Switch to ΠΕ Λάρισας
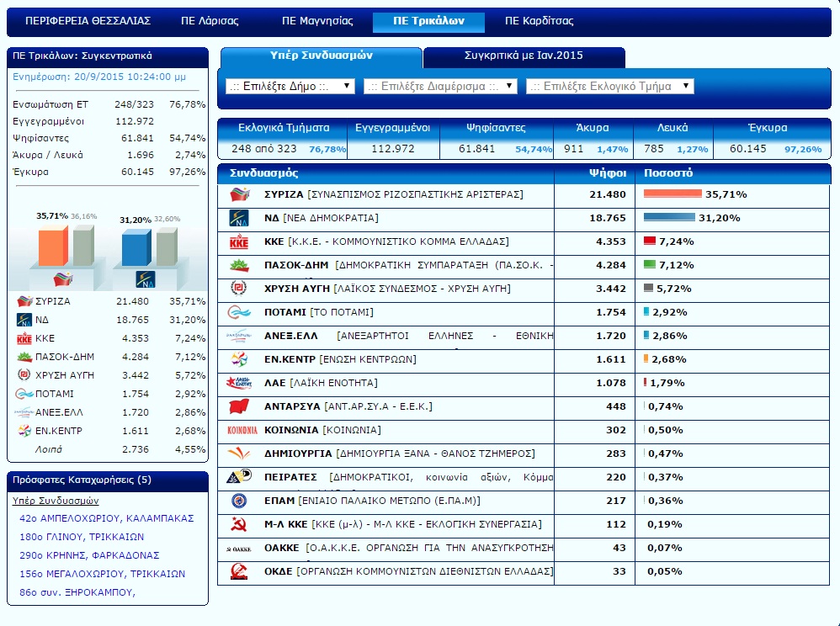This screenshot has width=840, height=626. click(x=210, y=21)
